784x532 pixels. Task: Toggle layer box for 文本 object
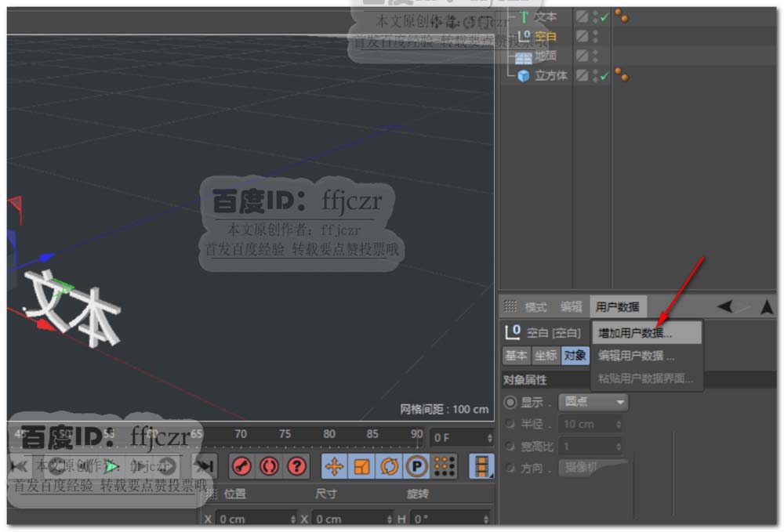tap(582, 16)
